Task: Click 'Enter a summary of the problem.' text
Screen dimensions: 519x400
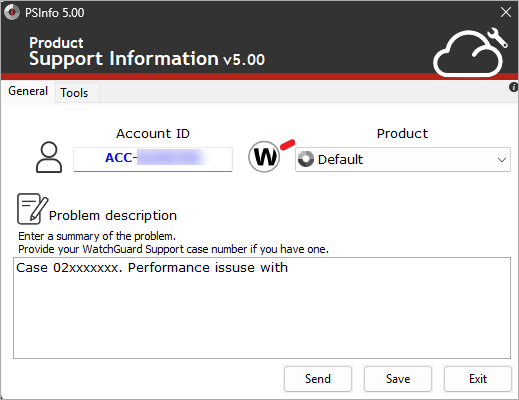Action: click(97, 236)
